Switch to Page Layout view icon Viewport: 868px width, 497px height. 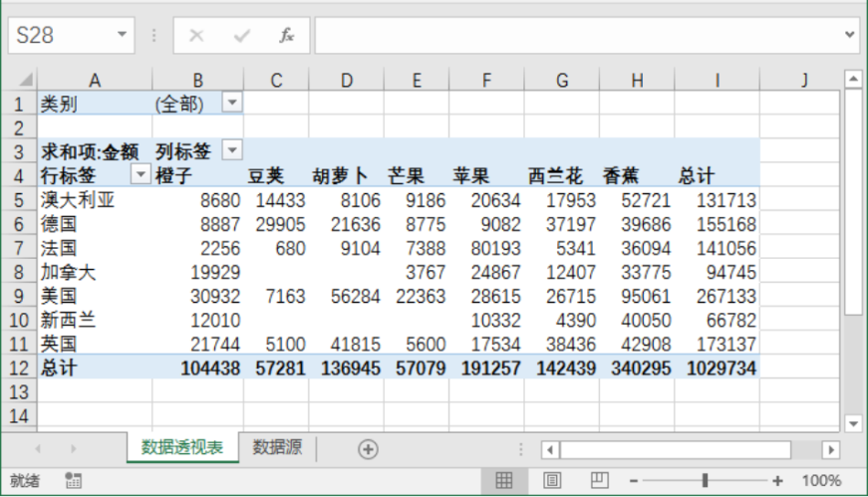(x=552, y=480)
